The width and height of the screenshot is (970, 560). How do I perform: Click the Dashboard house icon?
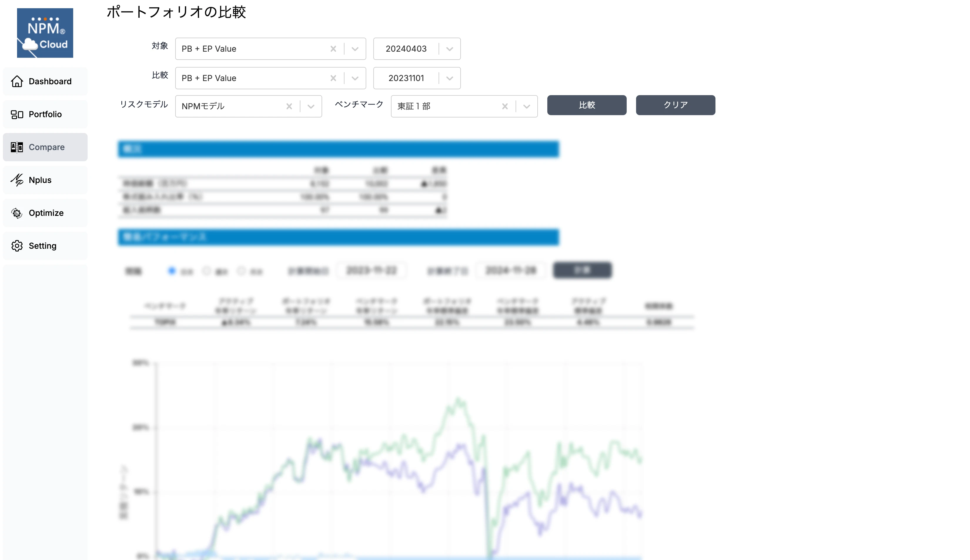[17, 81]
